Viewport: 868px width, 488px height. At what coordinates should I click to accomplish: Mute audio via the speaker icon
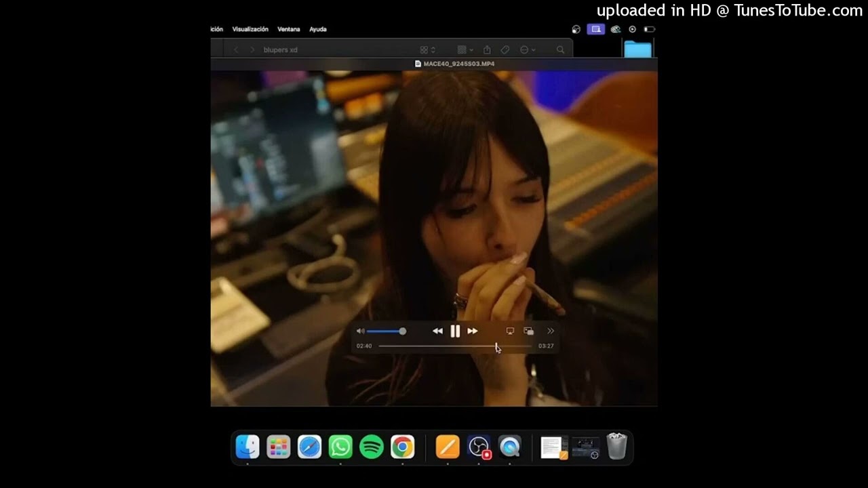[x=360, y=331]
